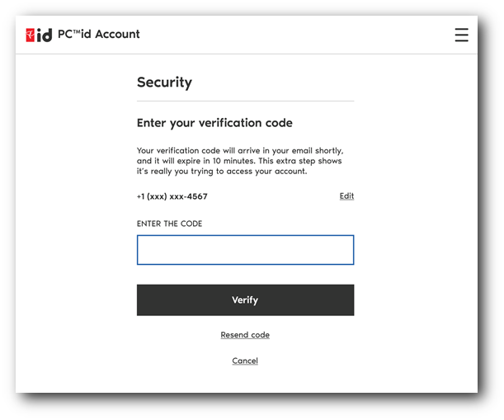Click the ENTER THE CODE field label
The height and width of the screenshot is (420, 504).
coord(169,224)
